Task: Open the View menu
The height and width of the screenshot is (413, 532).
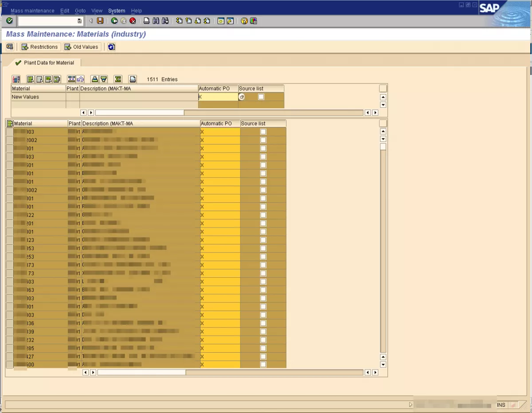Action: [x=97, y=11]
